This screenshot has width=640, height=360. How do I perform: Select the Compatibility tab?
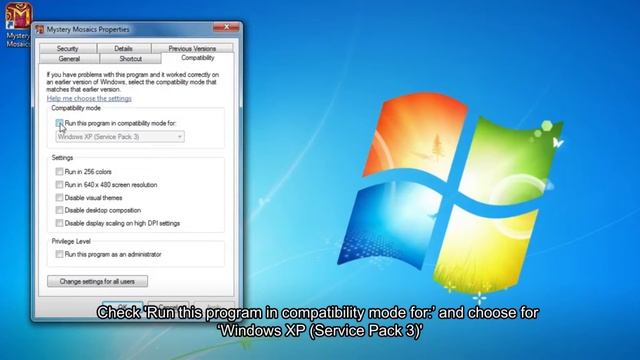click(x=198, y=58)
